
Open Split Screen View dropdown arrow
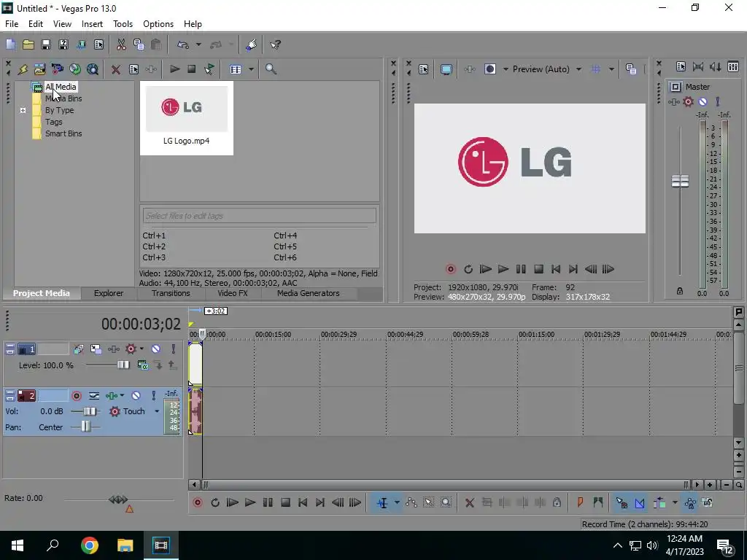(x=506, y=69)
